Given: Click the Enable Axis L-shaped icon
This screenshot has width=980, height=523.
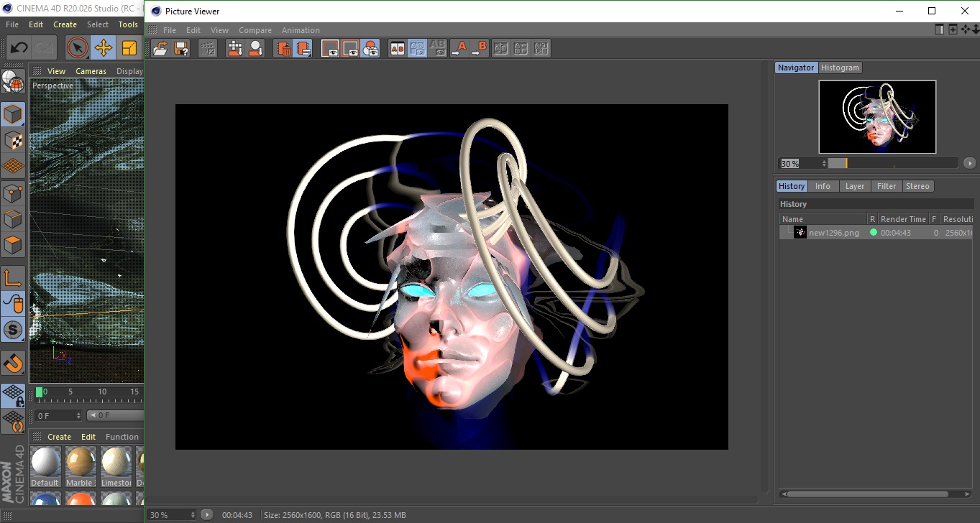Looking at the screenshot, I should 13,278.
